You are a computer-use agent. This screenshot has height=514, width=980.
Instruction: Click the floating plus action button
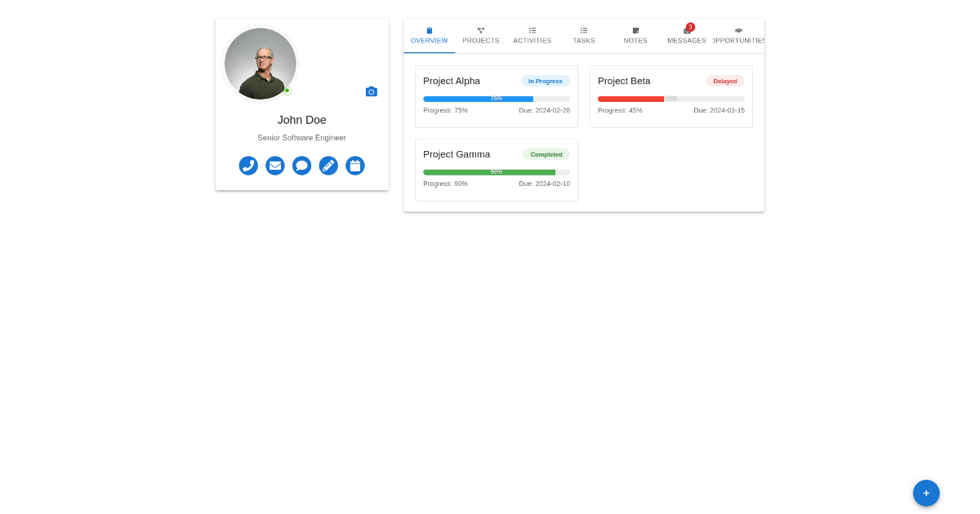[926, 493]
